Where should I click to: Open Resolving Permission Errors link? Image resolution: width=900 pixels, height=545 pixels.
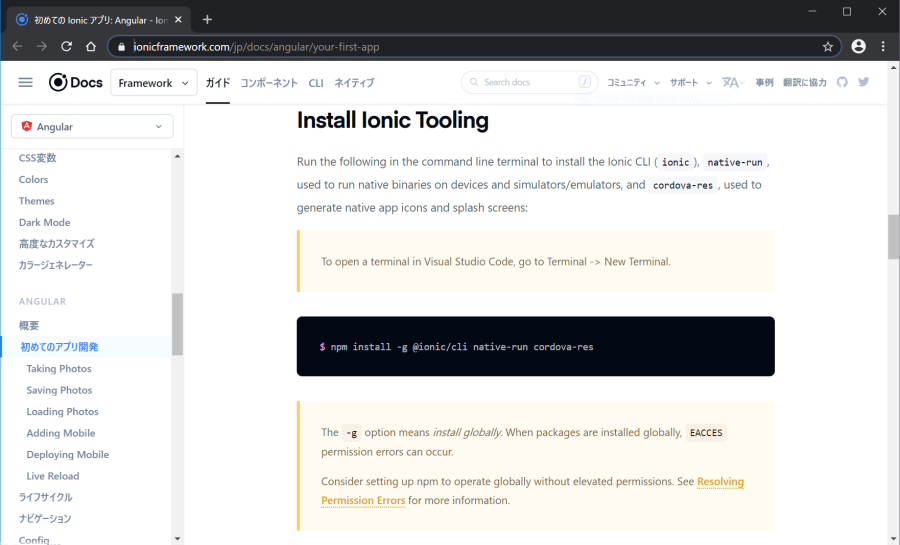(720, 482)
